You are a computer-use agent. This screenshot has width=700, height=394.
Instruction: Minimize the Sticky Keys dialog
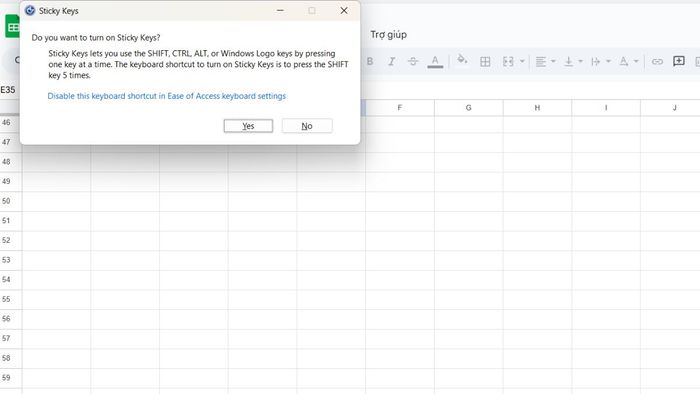point(280,10)
